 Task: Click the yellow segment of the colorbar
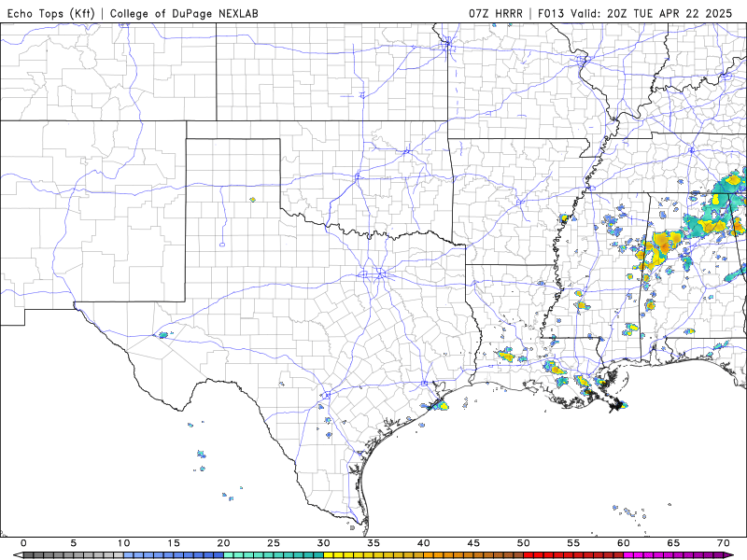coord(374,555)
